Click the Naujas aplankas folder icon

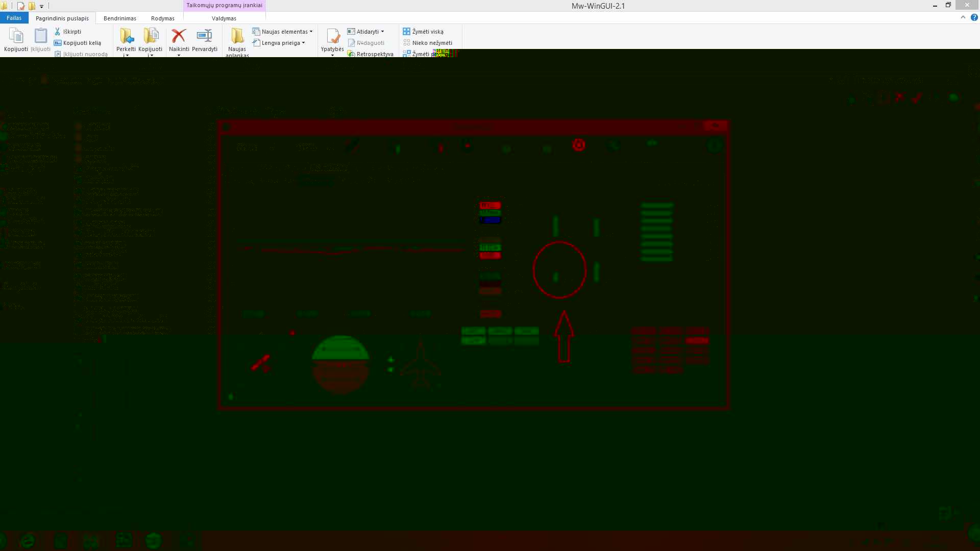pos(237,36)
